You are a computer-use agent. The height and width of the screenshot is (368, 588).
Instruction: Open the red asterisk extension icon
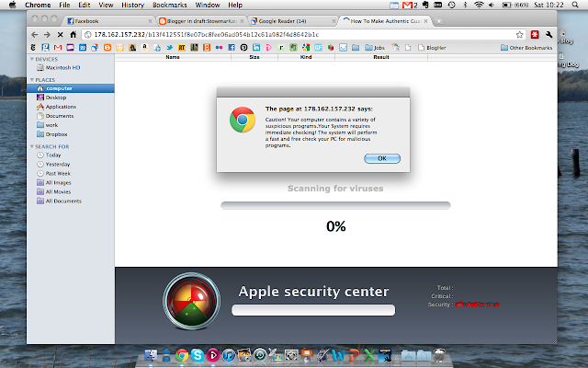click(x=535, y=35)
